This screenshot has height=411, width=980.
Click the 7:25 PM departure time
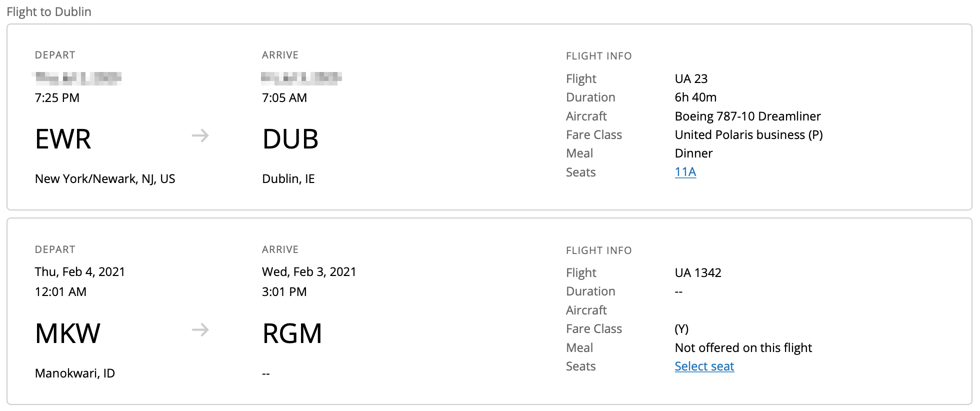pos(57,98)
